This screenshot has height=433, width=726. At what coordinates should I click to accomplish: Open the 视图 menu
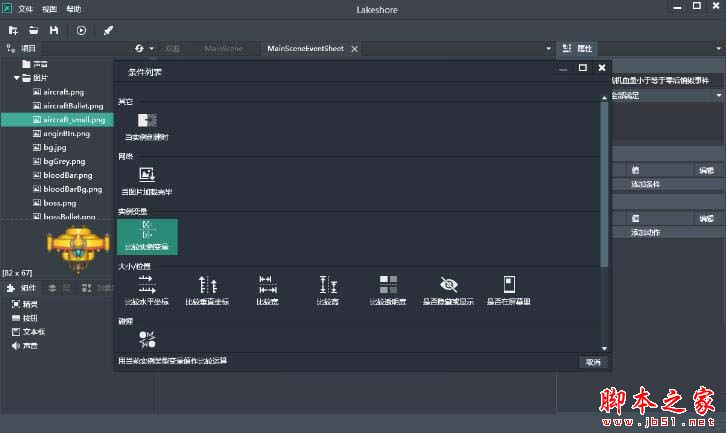50,9
